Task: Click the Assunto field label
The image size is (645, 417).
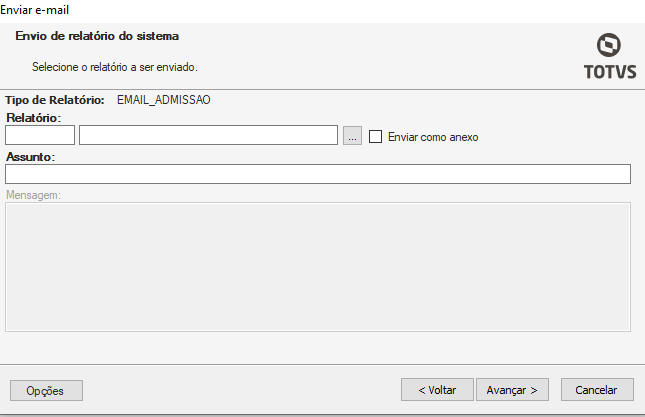Action: tap(30, 157)
